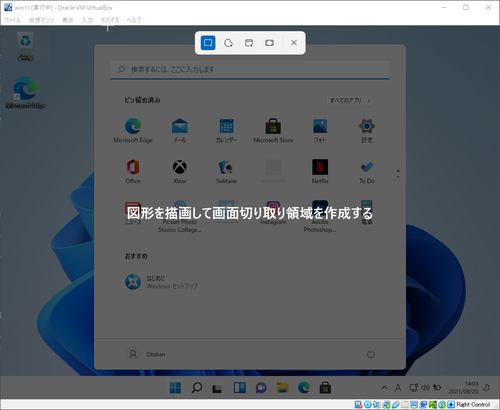Open Microsoft Store from the taskbar
The height and width of the screenshot is (410, 500).
coord(325,388)
